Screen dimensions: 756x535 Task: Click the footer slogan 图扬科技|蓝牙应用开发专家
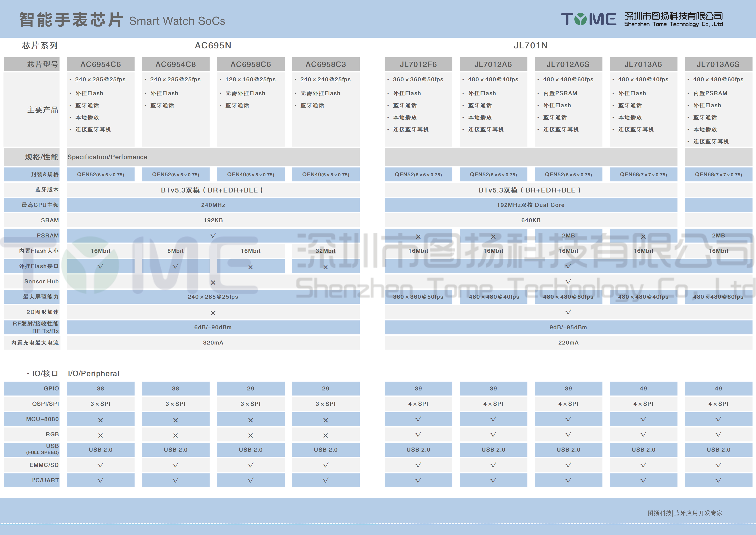coord(685,513)
